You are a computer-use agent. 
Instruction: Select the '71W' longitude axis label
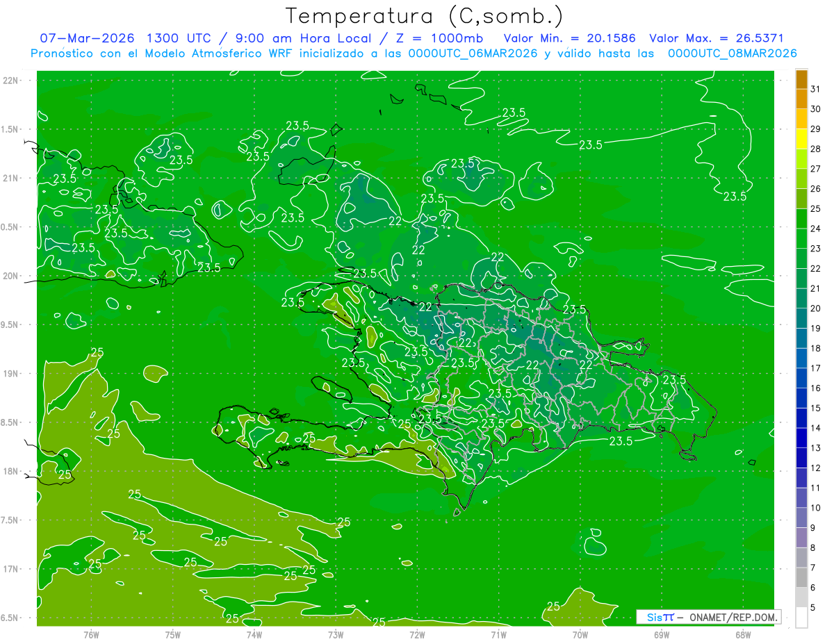[498, 634]
